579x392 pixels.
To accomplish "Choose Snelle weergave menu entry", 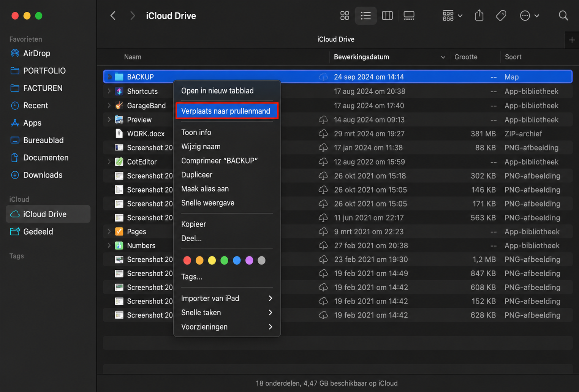I will click(227, 203).
